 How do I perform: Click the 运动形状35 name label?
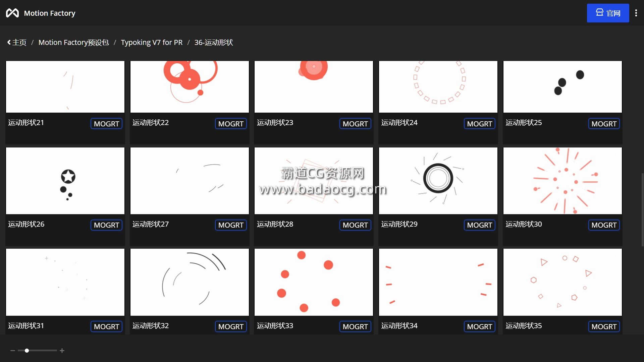524,326
